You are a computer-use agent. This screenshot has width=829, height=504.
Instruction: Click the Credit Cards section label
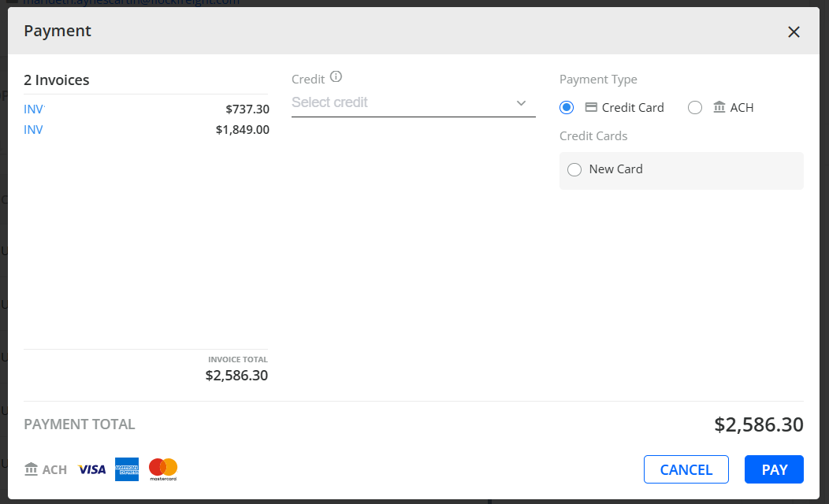[x=593, y=136]
